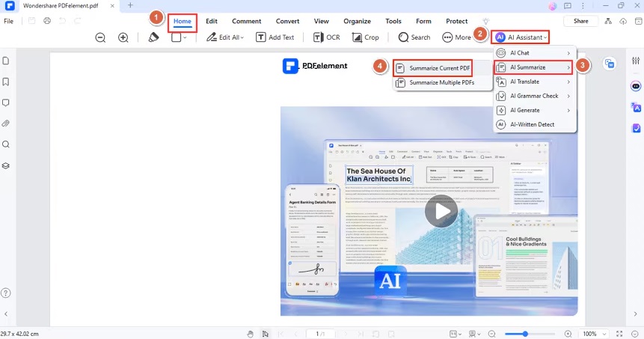This screenshot has height=339, width=644.
Task: Switch to the Form tab
Action: click(x=423, y=22)
